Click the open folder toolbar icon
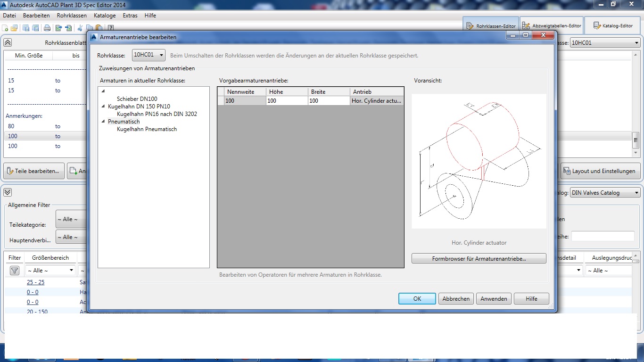Image resolution: width=644 pixels, height=362 pixels. coord(14,28)
